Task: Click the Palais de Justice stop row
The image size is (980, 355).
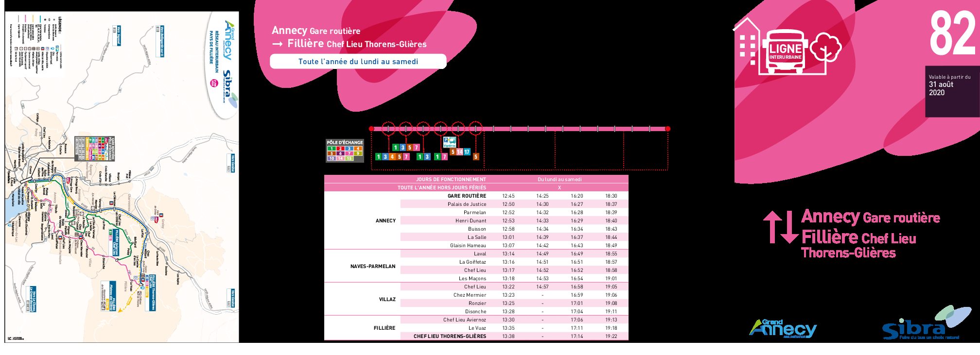Action: pyautogui.click(x=514, y=204)
